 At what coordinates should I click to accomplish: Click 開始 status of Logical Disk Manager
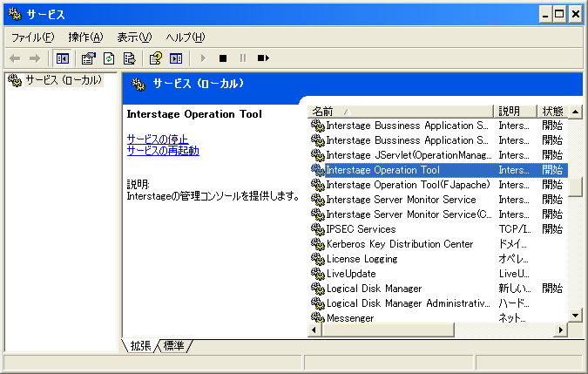click(552, 289)
